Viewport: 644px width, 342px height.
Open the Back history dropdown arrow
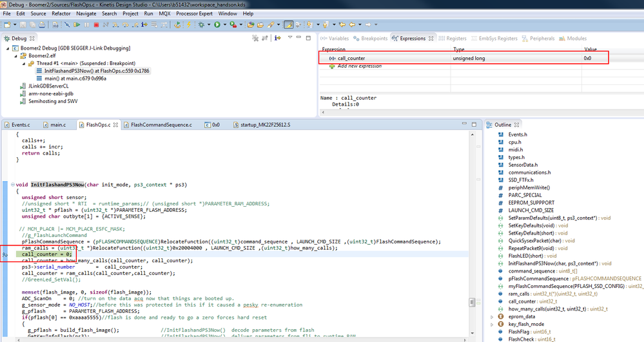coord(360,24)
